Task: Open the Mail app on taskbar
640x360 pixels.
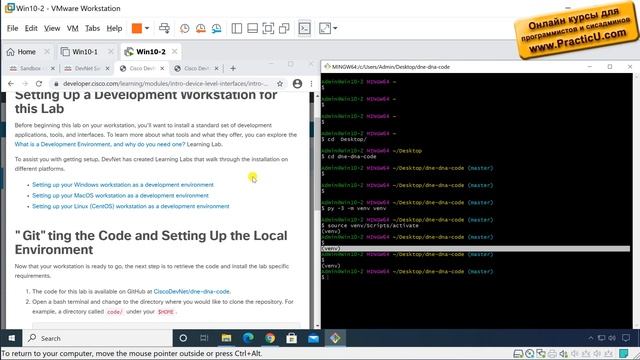Action: pos(313,338)
